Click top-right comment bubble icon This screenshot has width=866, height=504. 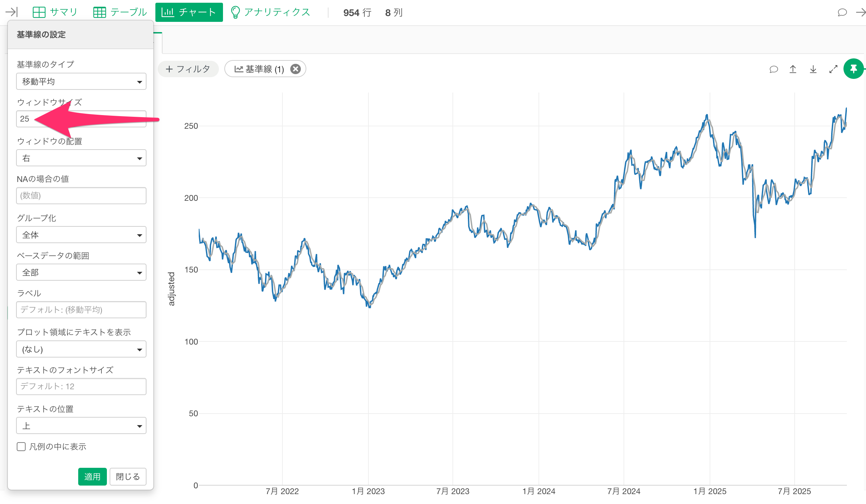point(842,12)
